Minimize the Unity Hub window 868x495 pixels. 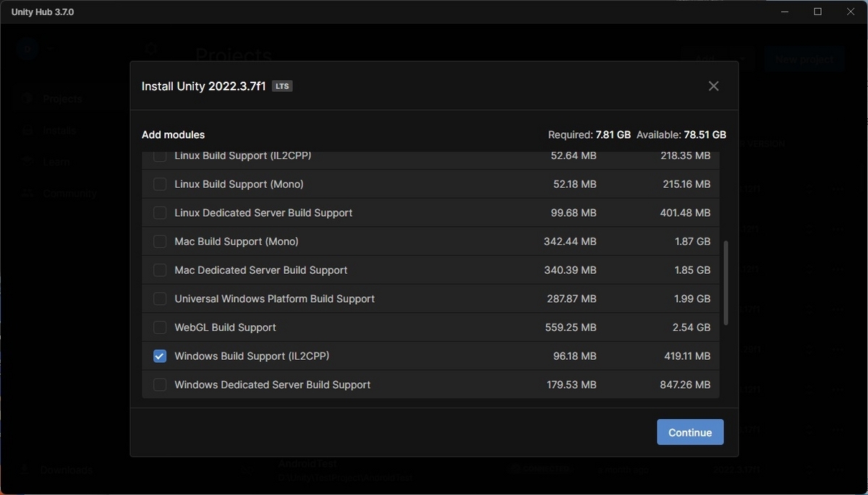[x=785, y=12]
